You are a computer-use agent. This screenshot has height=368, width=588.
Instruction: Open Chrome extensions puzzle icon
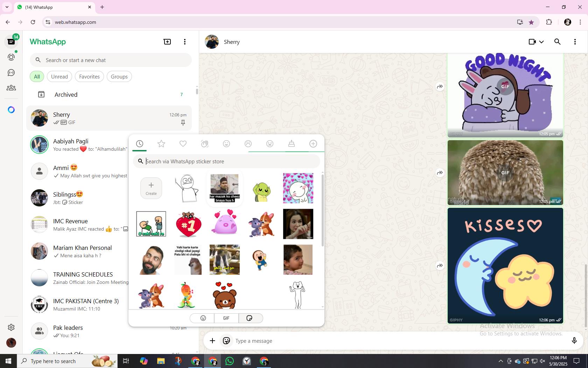click(549, 22)
